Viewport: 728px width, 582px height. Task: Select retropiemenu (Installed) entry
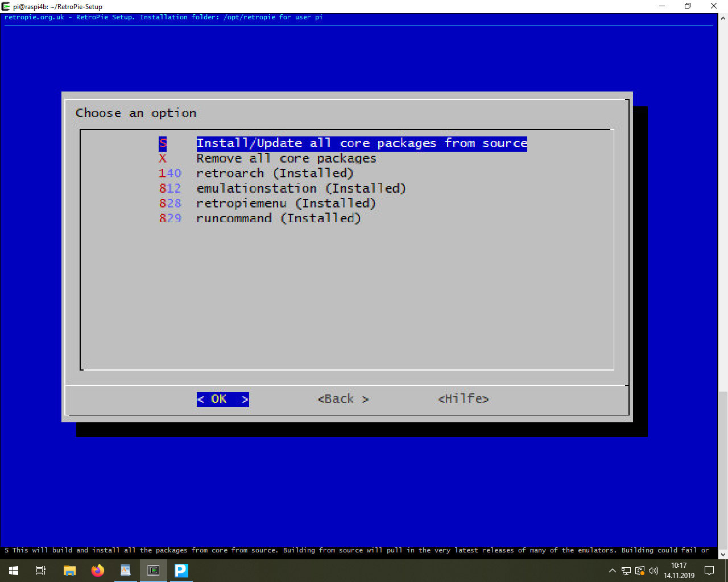(x=286, y=203)
